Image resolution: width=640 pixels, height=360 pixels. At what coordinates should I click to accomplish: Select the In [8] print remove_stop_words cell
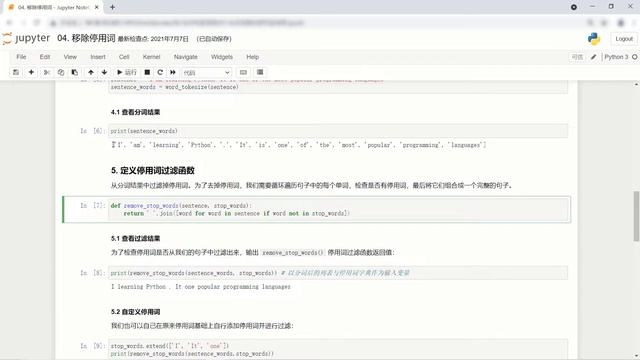coord(338,273)
